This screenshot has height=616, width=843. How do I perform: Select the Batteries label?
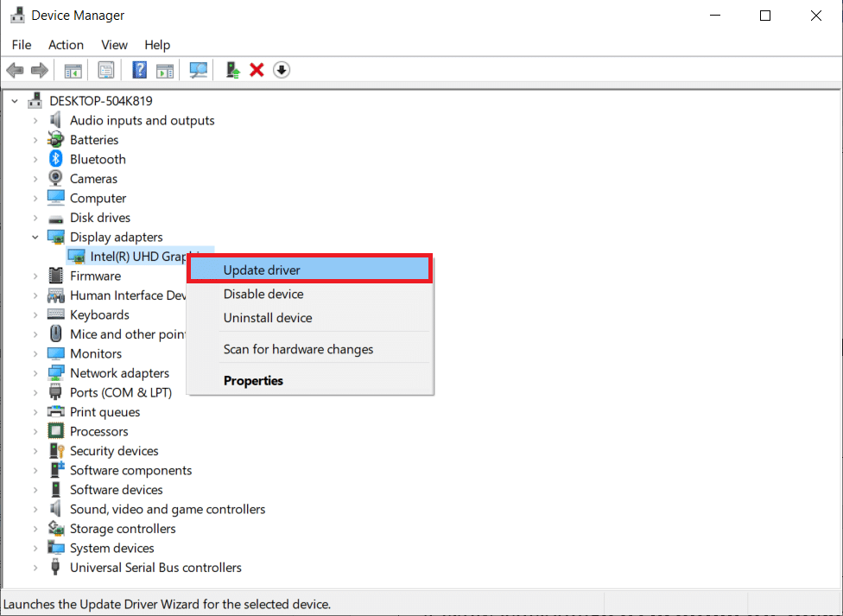(94, 140)
